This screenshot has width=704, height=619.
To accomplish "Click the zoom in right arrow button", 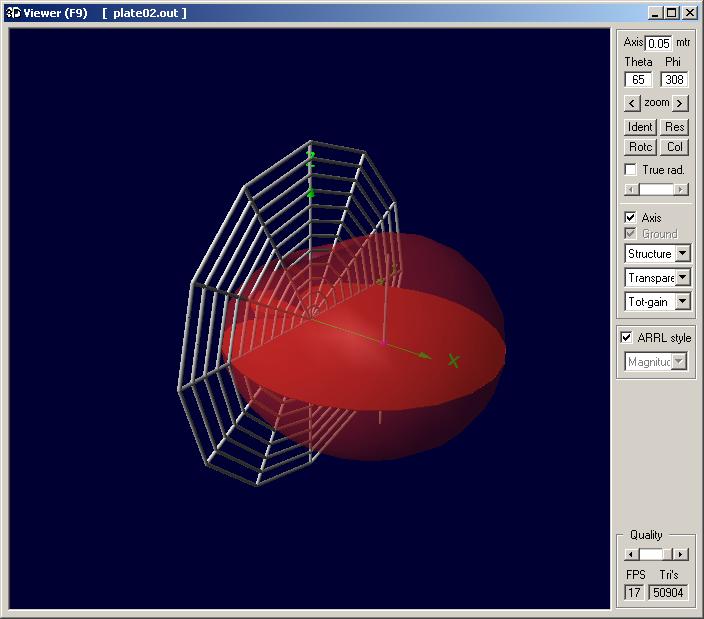I will [680, 103].
